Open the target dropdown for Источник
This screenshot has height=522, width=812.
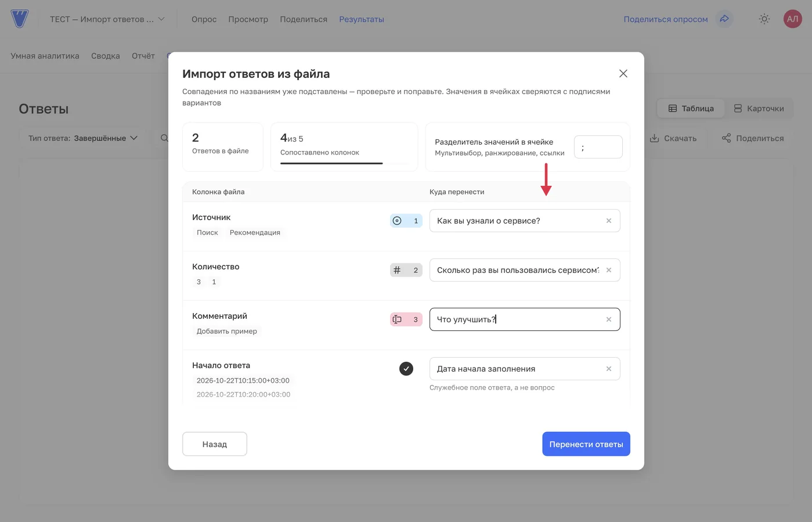(525, 221)
